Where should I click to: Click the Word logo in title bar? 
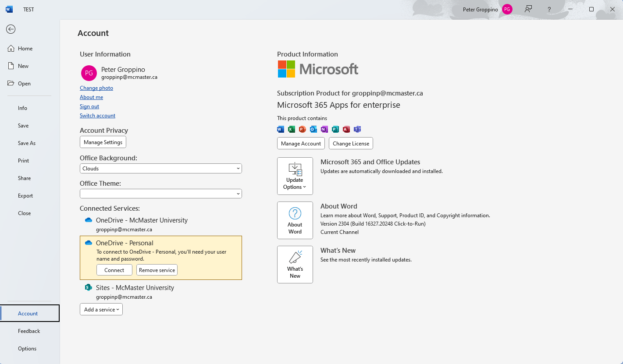tap(9, 9)
